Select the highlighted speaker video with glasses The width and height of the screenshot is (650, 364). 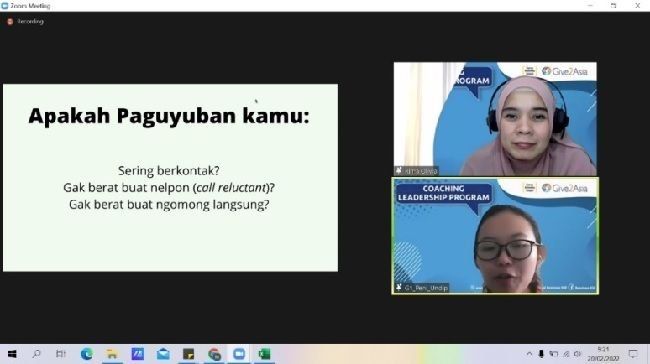point(495,236)
